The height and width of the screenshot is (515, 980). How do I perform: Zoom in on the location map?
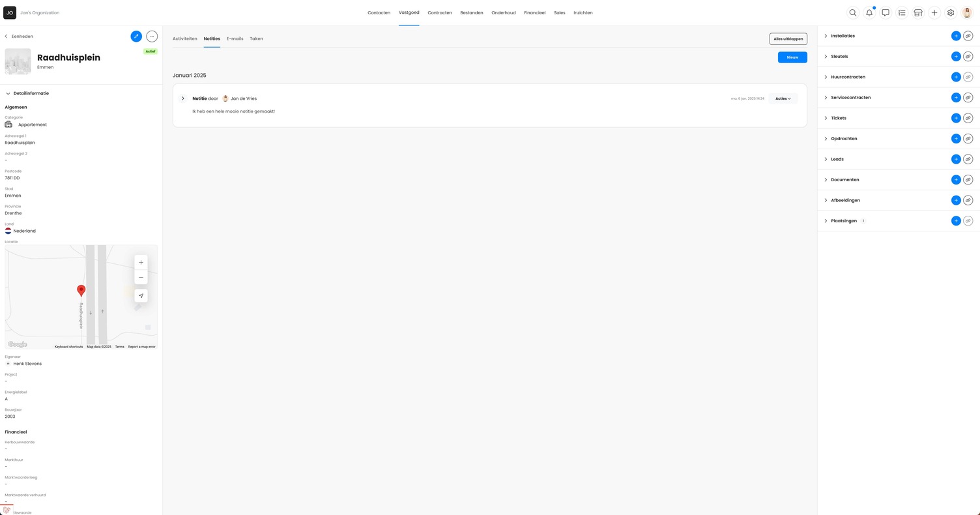[141, 262]
